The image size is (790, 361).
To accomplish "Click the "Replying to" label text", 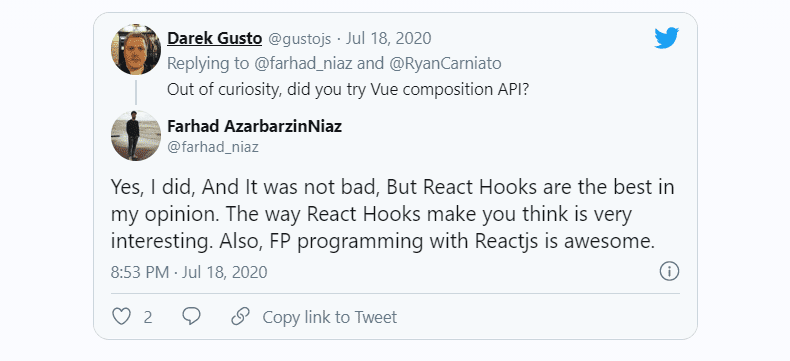I will tap(208, 64).
